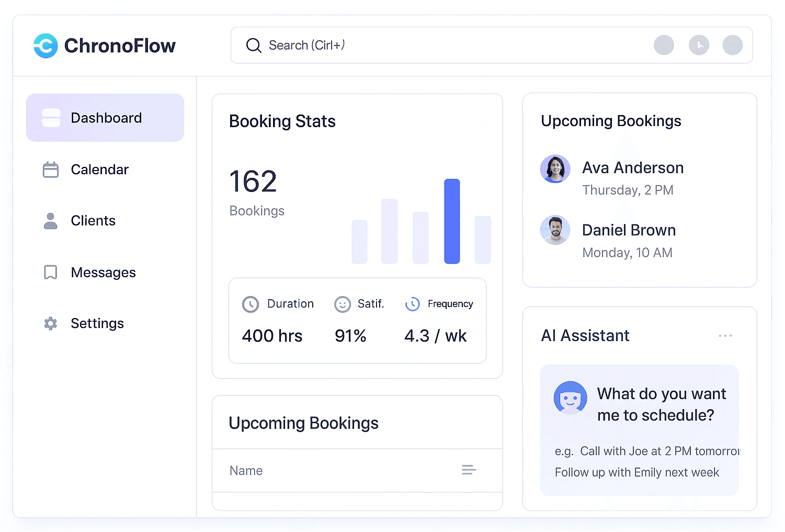Click the AI Assistant robot face icon
Viewport: 785px width, 532px height.
click(x=570, y=398)
